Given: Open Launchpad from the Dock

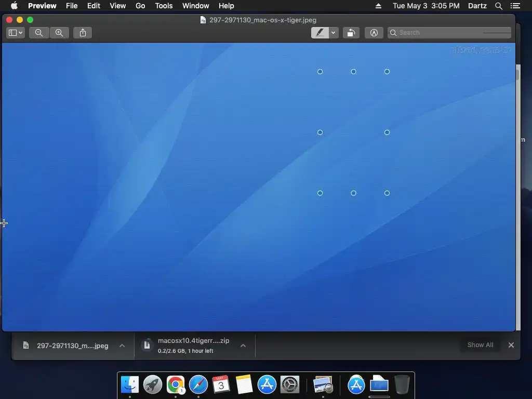Looking at the screenshot, I should tap(153, 384).
